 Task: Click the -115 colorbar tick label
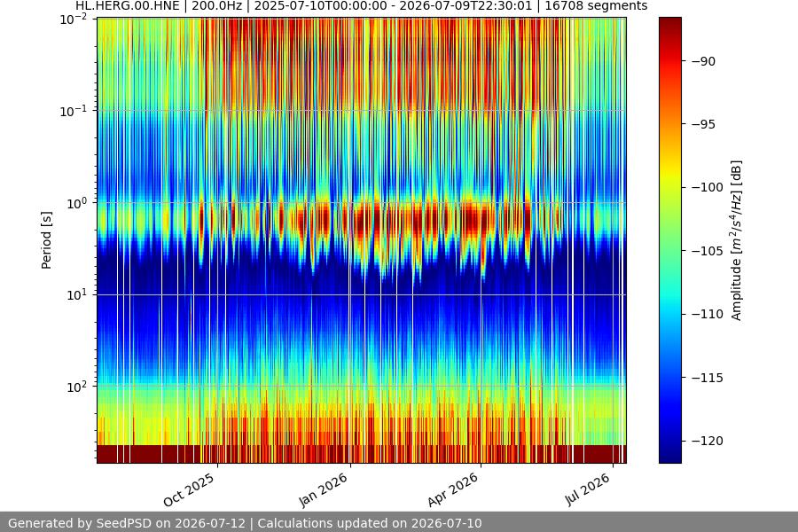click(708, 378)
